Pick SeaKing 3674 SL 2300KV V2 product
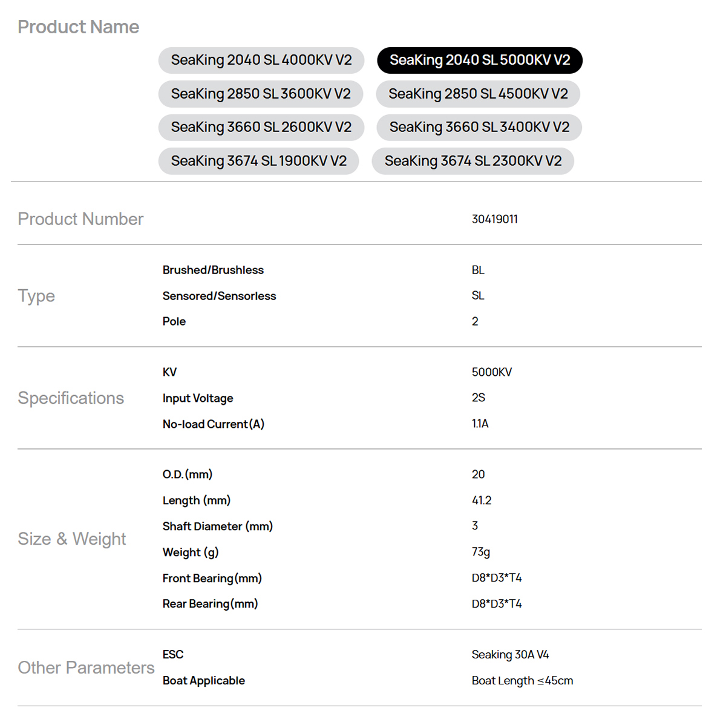Image resolution: width=726 pixels, height=728 pixels. [473, 161]
